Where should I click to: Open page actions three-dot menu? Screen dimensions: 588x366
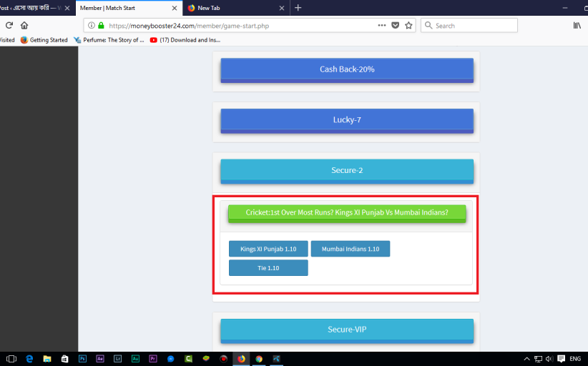(382, 25)
